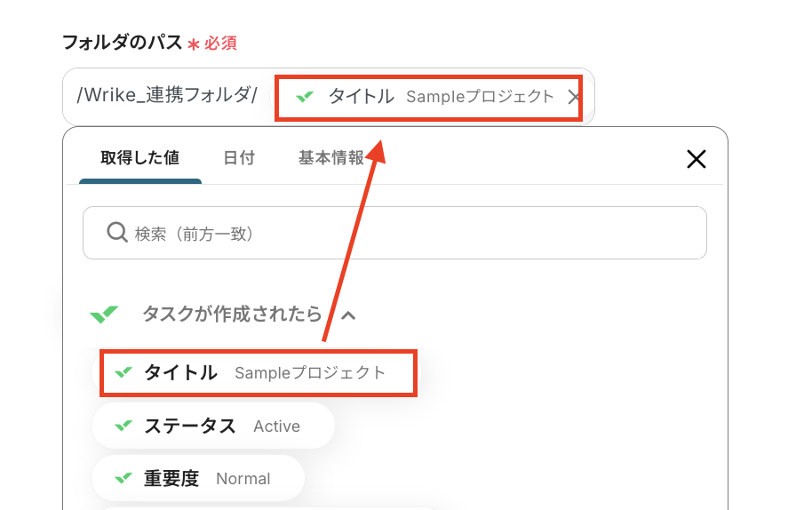Collapse the タスクが作成されたら section chevron
This screenshot has height=510, width=812.
(348, 315)
